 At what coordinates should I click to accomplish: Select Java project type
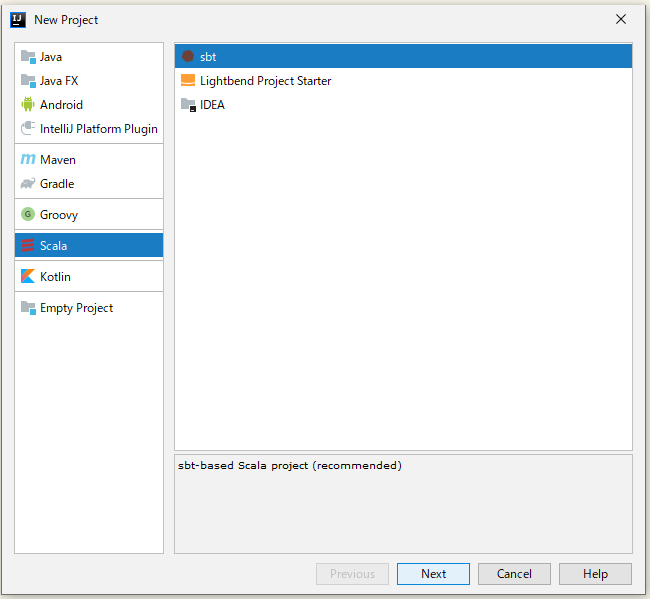pos(89,57)
